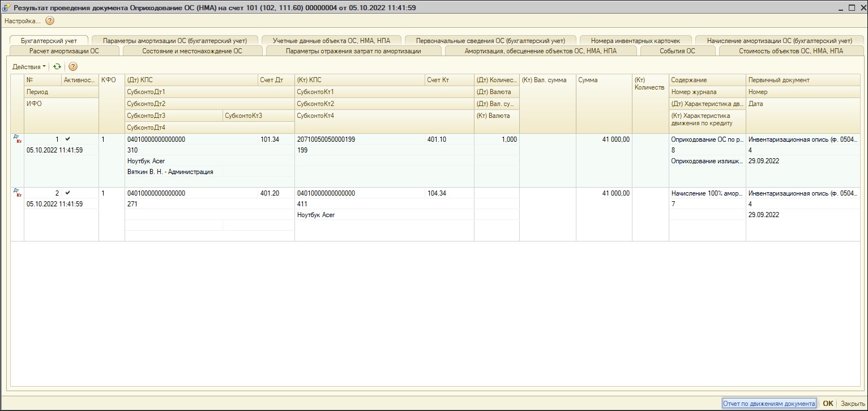Click the КПС cell 20710050050000199

360,139
